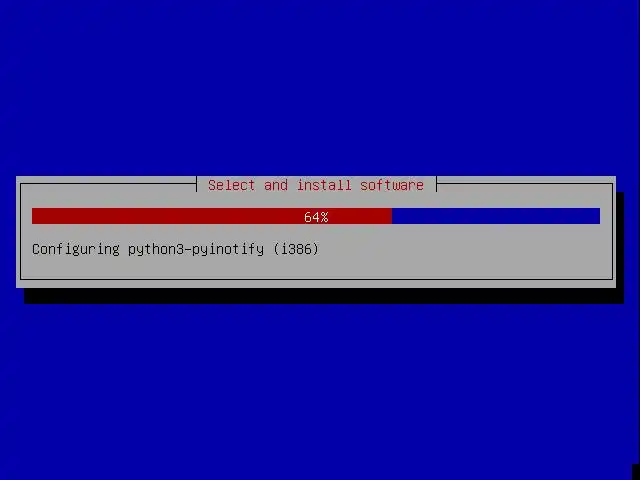The height and width of the screenshot is (480, 640).
Task: Click the far left end of the progress bar
Action: point(34,216)
